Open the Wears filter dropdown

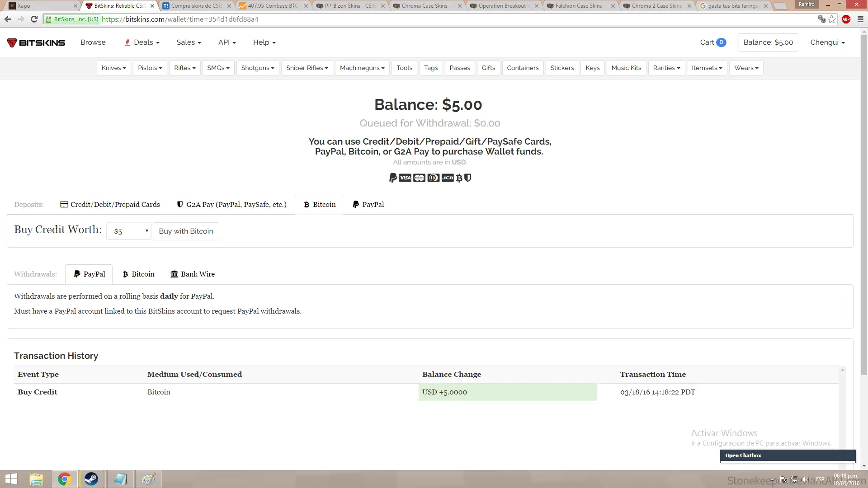(x=746, y=68)
